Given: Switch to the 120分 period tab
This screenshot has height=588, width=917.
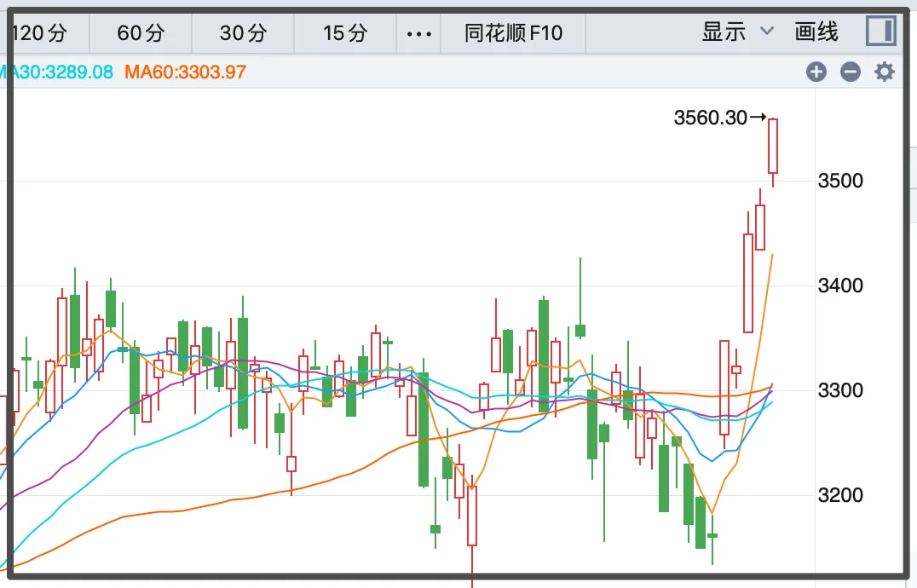Looking at the screenshot, I should (40, 33).
